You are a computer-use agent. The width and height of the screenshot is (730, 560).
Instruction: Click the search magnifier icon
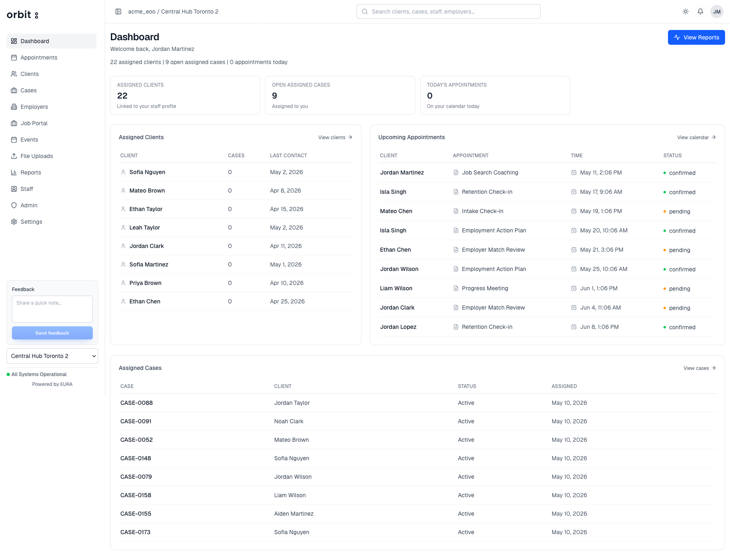click(365, 11)
